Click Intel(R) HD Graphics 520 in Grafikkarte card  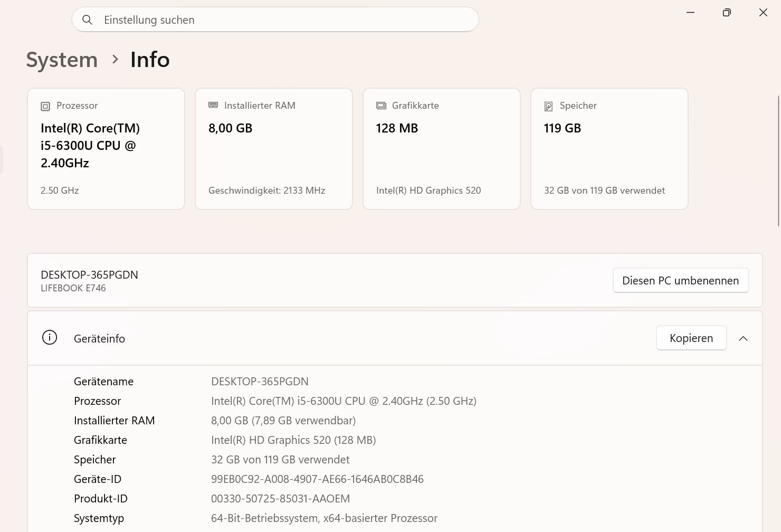[x=428, y=191]
